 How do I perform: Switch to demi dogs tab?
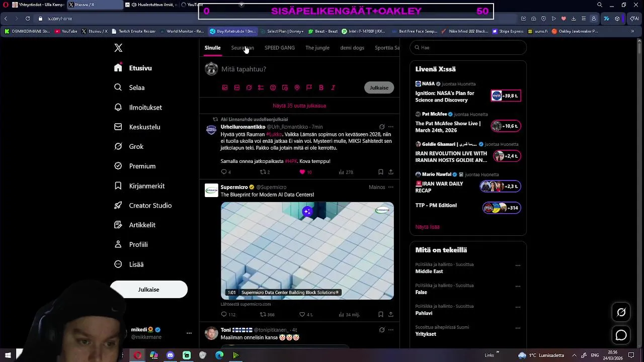click(352, 48)
